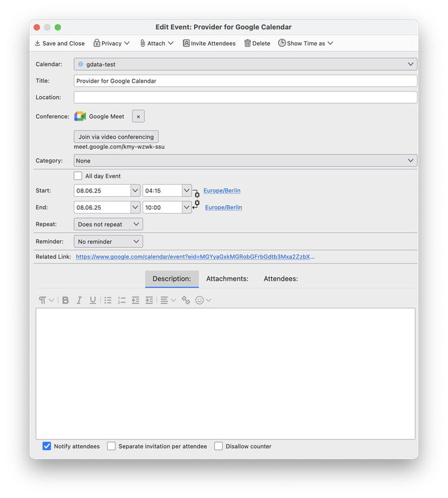Click the Start time 04:15 field
The width and height of the screenshot is (448, 498).
162,190
